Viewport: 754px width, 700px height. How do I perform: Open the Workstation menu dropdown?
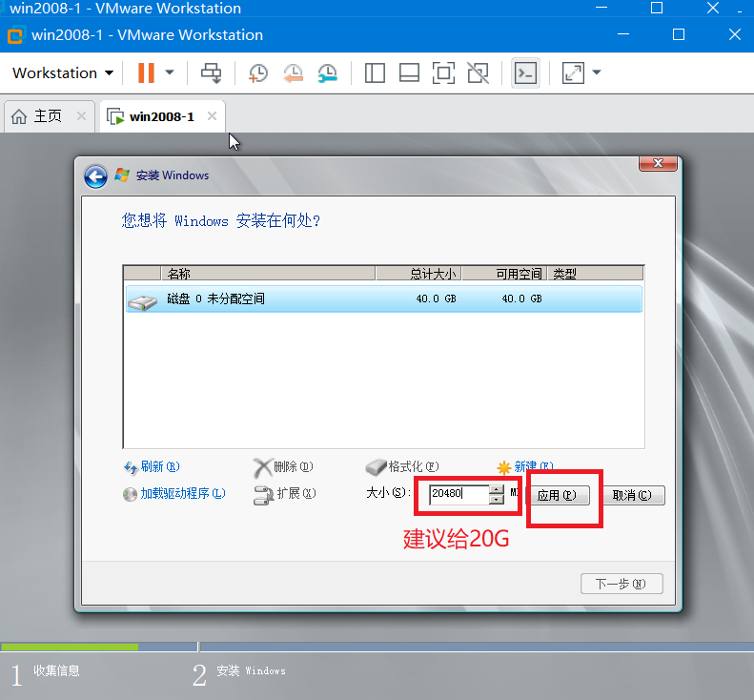click(x=63, y=73)
